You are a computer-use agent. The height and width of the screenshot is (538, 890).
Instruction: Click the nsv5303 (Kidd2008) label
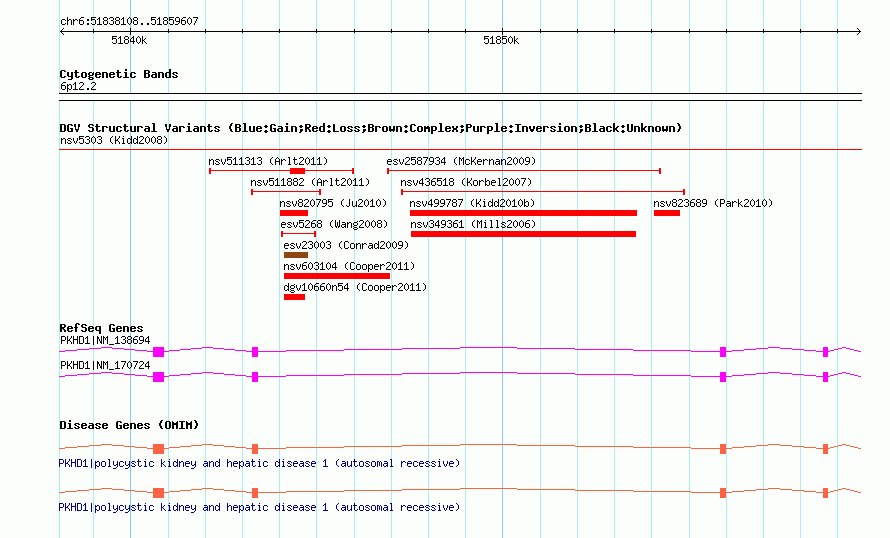(x=114, y=140)
